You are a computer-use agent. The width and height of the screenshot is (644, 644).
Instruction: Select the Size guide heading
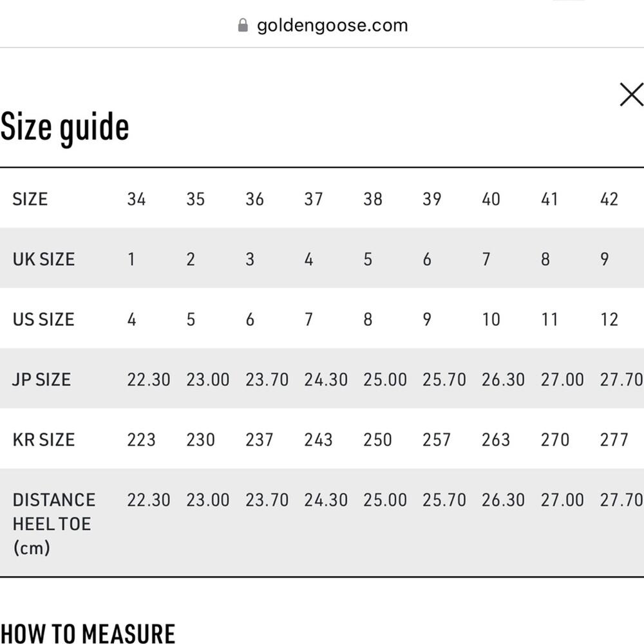[x=64, y=127]
